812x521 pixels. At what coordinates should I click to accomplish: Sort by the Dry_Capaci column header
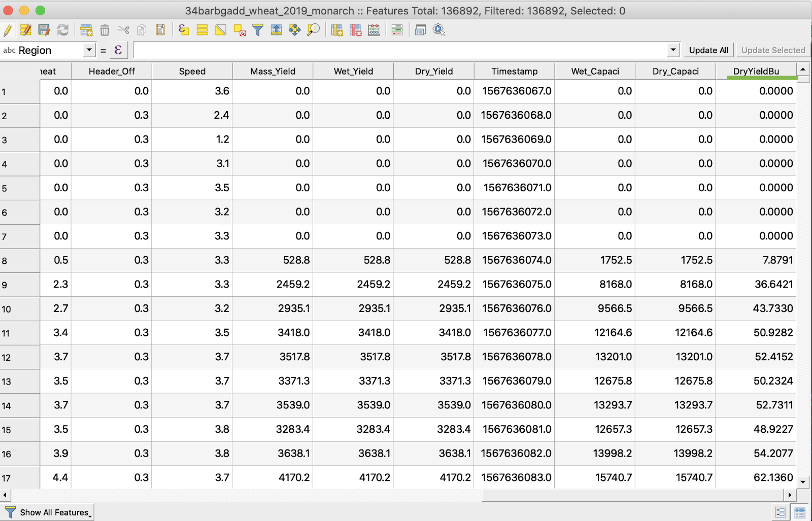point(675,71)
